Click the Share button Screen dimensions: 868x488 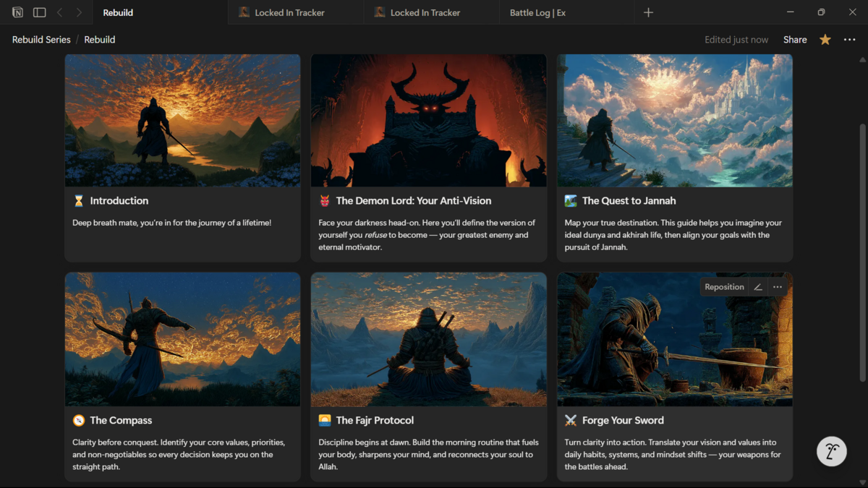tap(795, 40)
